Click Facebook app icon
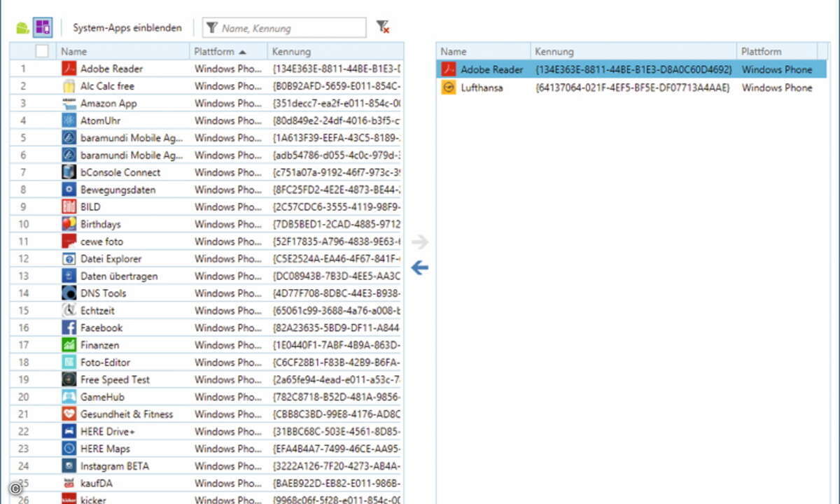 (x=69, y=328)
